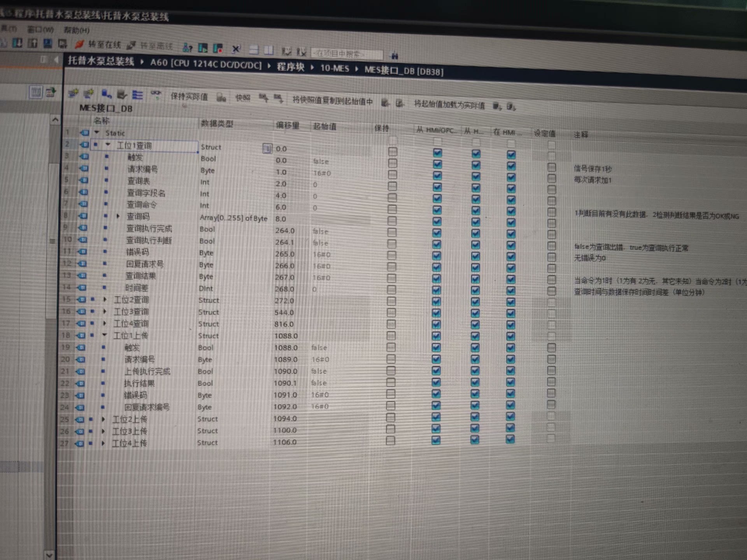
Task: Click the project search input field
Action: [x=346, y=54]
